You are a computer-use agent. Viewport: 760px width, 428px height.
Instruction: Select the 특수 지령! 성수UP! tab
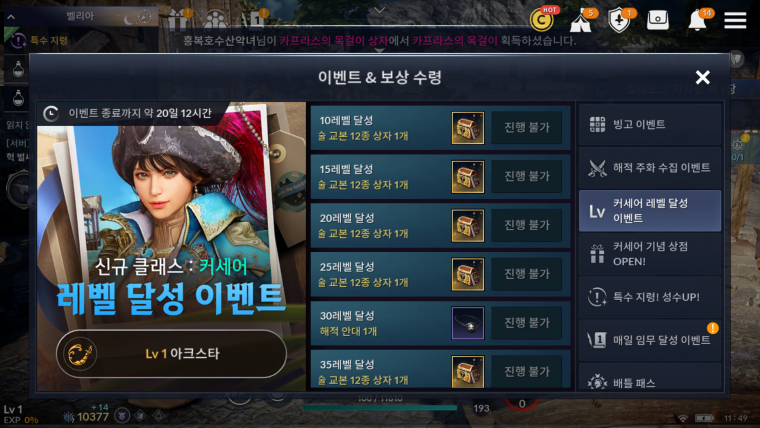[x=650, y=297]
